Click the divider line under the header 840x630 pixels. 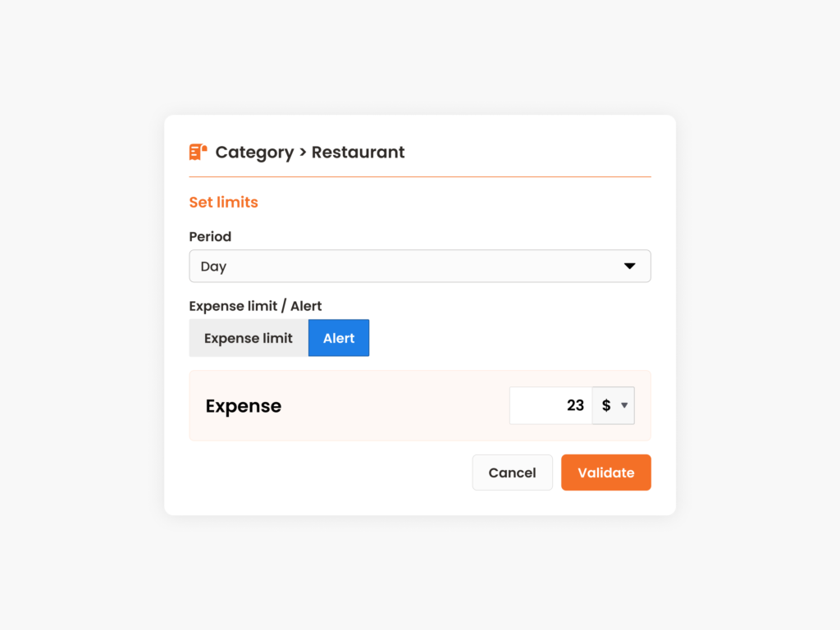click(x=420, y=175)
